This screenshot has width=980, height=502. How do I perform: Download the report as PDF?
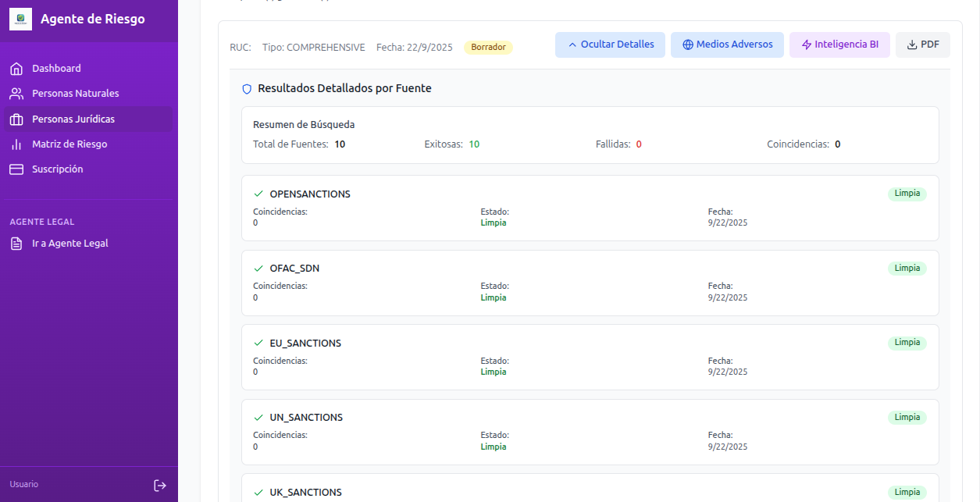click(922, 45)
